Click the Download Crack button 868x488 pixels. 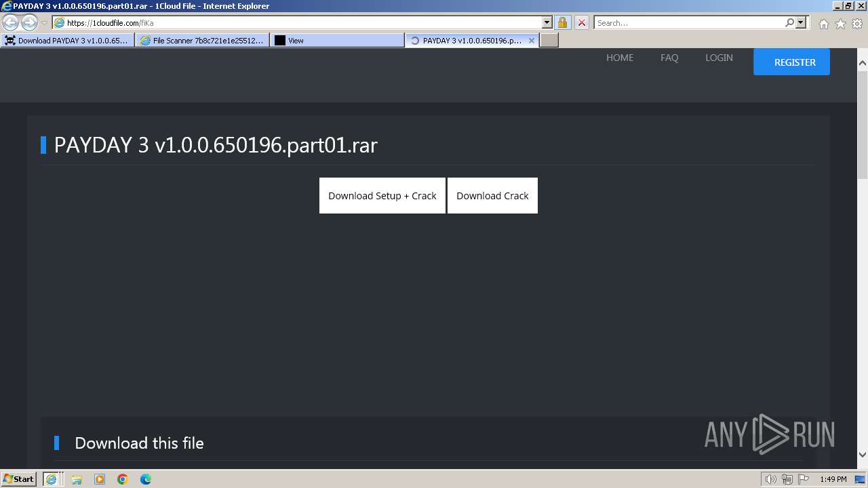(492, 196)
